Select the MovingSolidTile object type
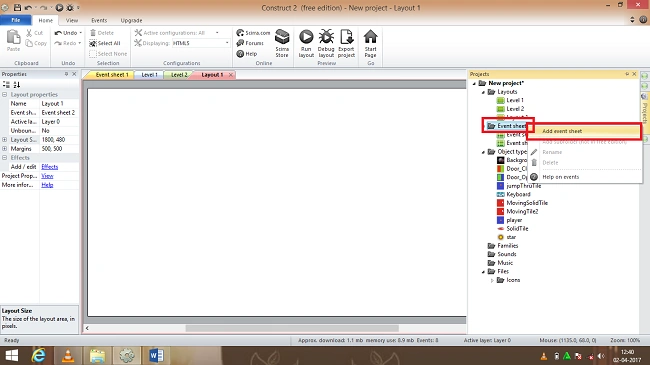The width and height of the screenshot is (650, 365). point(522,203)
